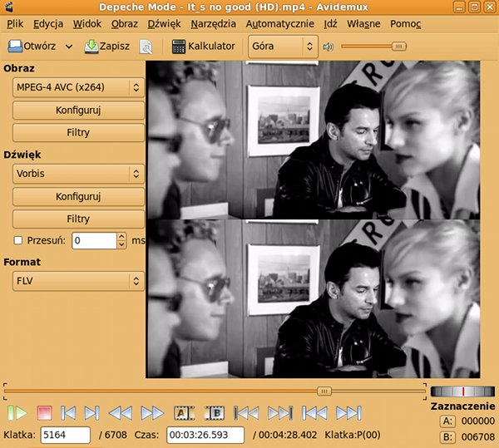
Task: Go to previous frame
Action: click(68, 413)
